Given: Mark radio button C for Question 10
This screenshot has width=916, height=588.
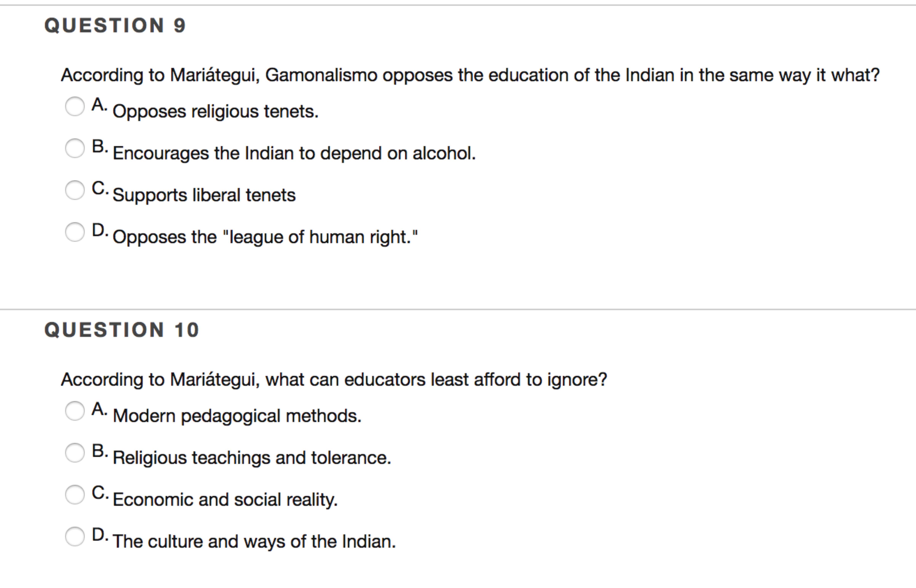Looking at the screenshot, I should pos(74,495).
